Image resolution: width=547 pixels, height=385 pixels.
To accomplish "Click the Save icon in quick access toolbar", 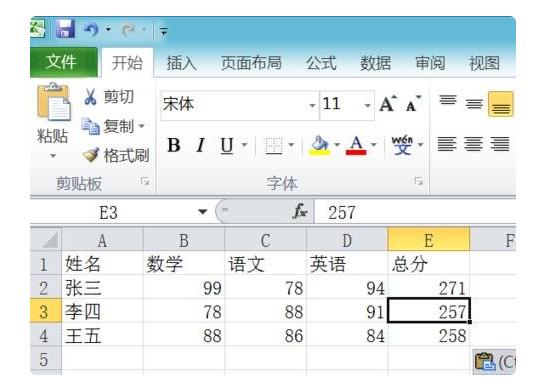I will point(65,29).
